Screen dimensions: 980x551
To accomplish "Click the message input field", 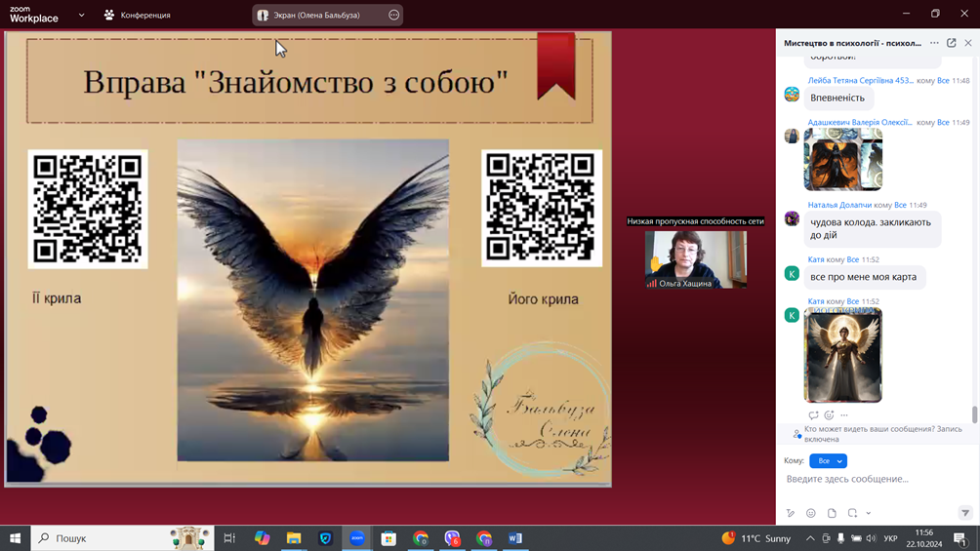I will 874,480.
